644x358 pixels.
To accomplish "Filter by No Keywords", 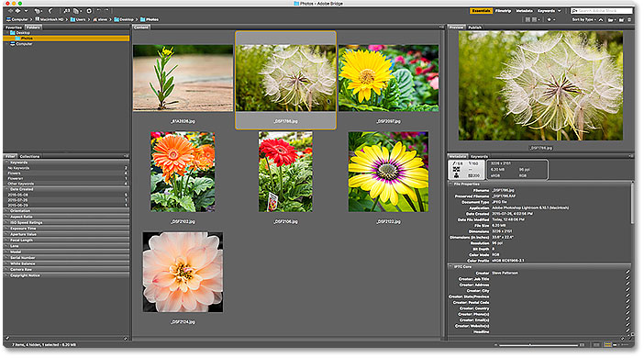I will tap(66, 168).
